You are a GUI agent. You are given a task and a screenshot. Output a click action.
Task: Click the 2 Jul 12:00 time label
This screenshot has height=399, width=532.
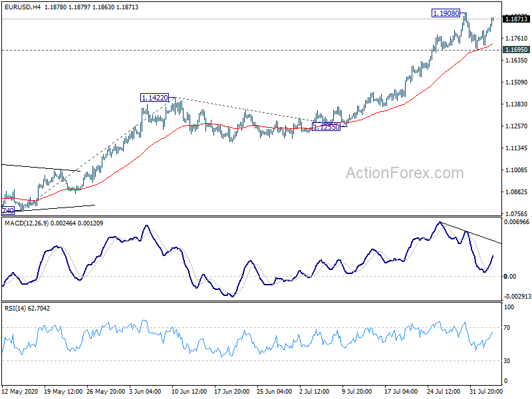[315, 392]
